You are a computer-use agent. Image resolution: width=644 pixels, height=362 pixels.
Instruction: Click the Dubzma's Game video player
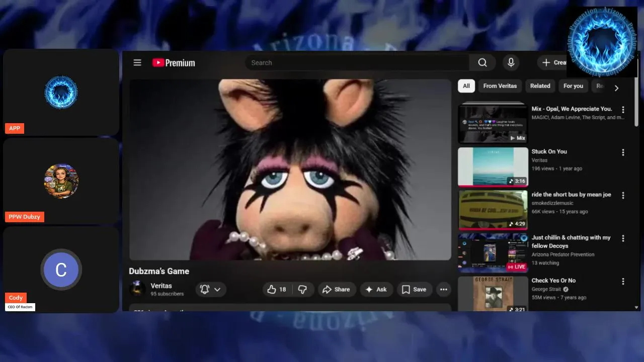(290, 169)
